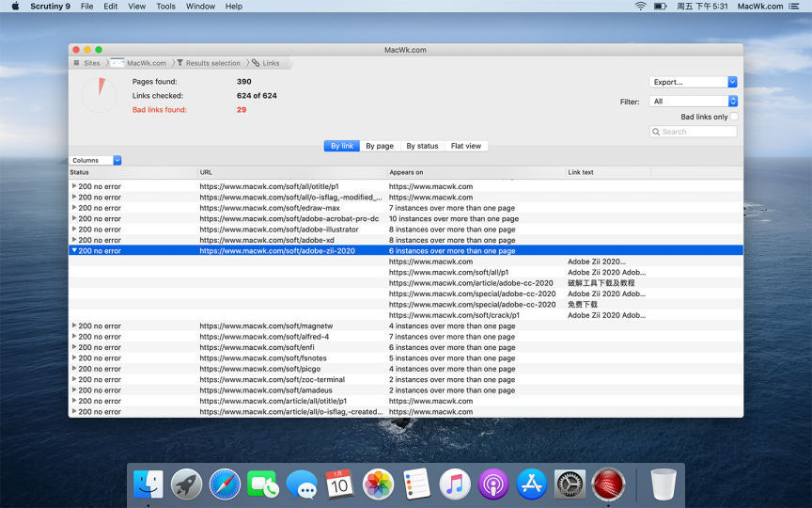Open Scrutiny app from the dock

[x=608, y=484]
